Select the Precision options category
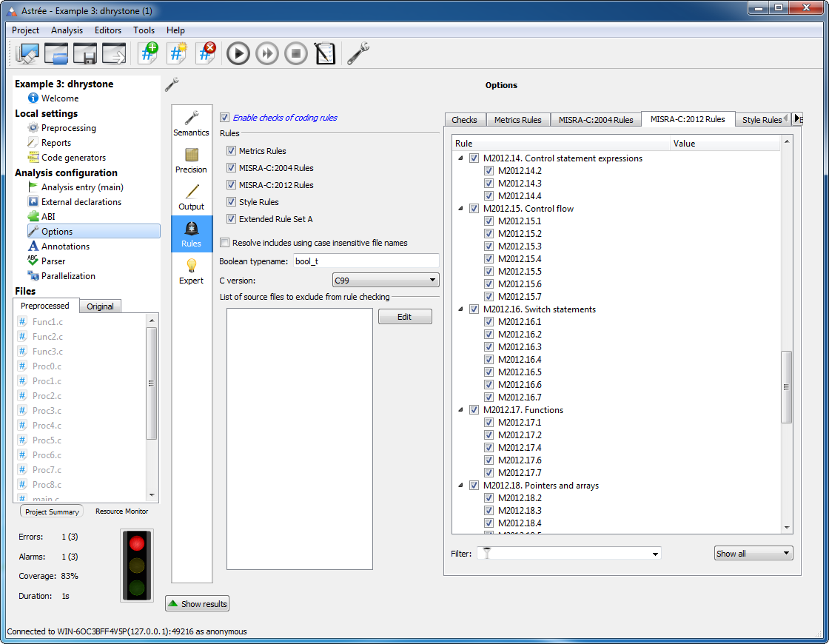The height and width of the screenshot is (644, 829). [x=192, y=161]
